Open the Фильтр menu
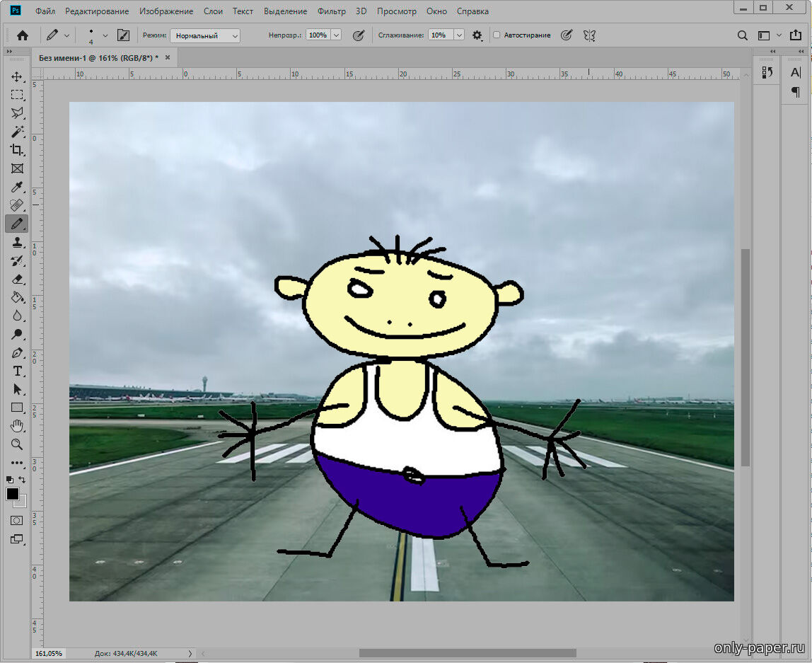The height and width of the screenshot is (663, 812). click(332, 11)
